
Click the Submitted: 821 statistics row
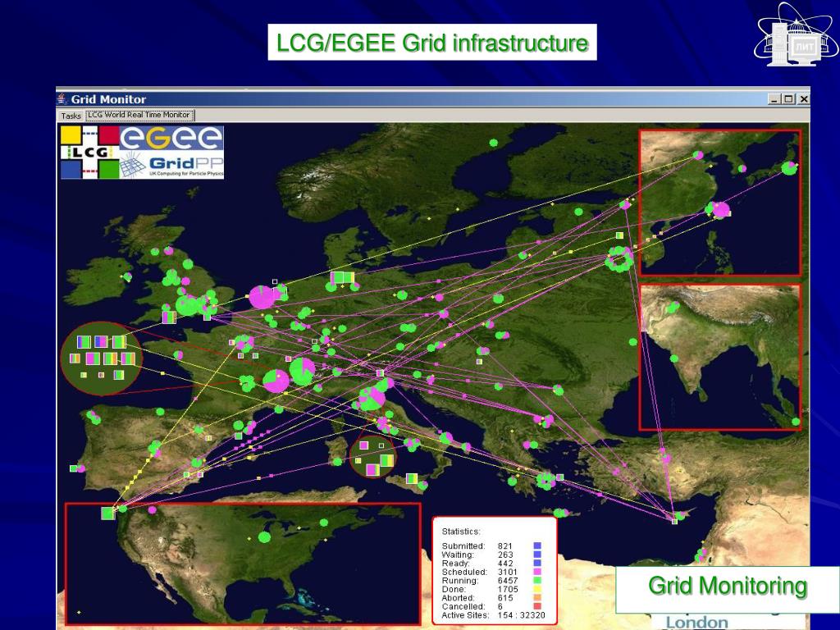(491, 546)
